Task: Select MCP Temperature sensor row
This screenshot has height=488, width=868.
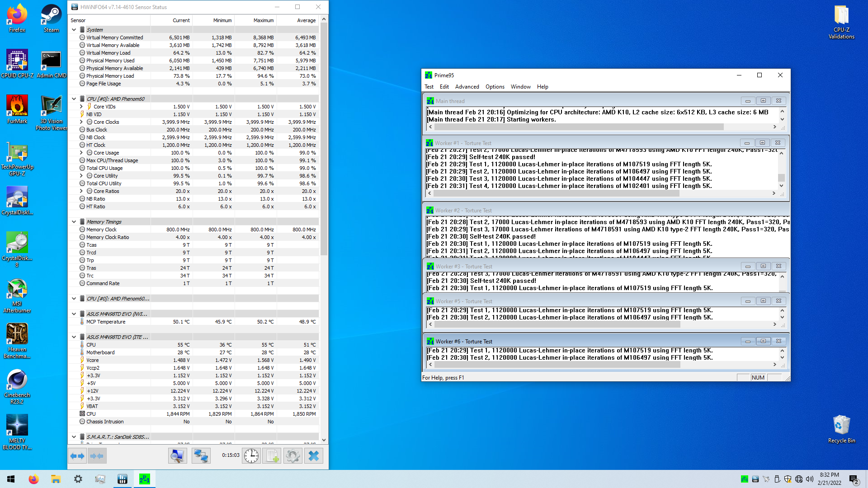Action: click(x=193, y=322)
